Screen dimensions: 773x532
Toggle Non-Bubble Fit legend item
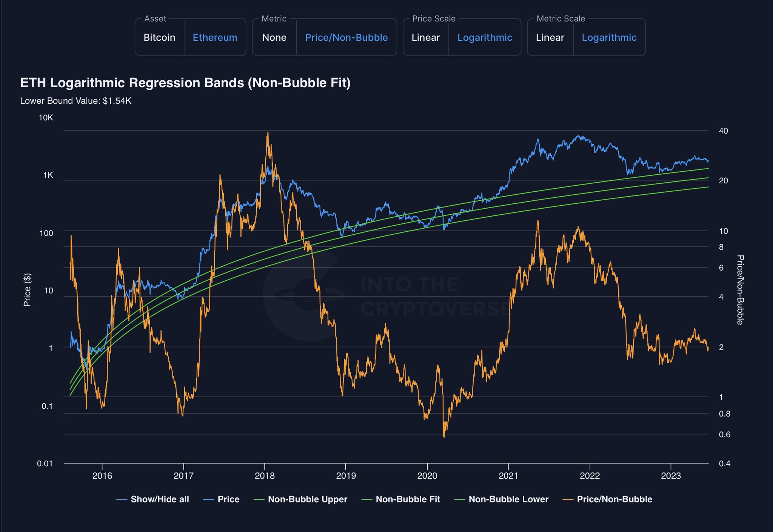pyautogui.click(x=408, y=499)
